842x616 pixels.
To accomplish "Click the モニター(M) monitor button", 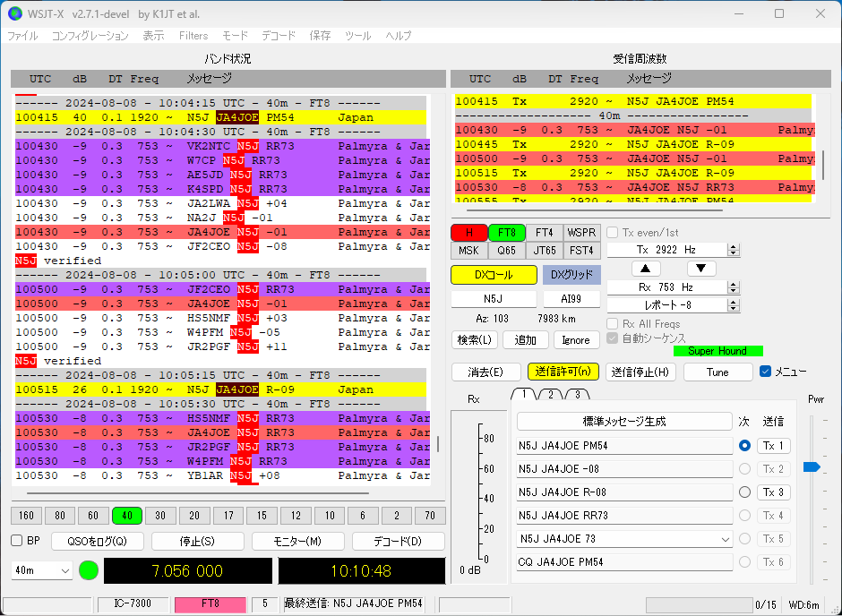I will pyautogui.click(x=297, y=541).
